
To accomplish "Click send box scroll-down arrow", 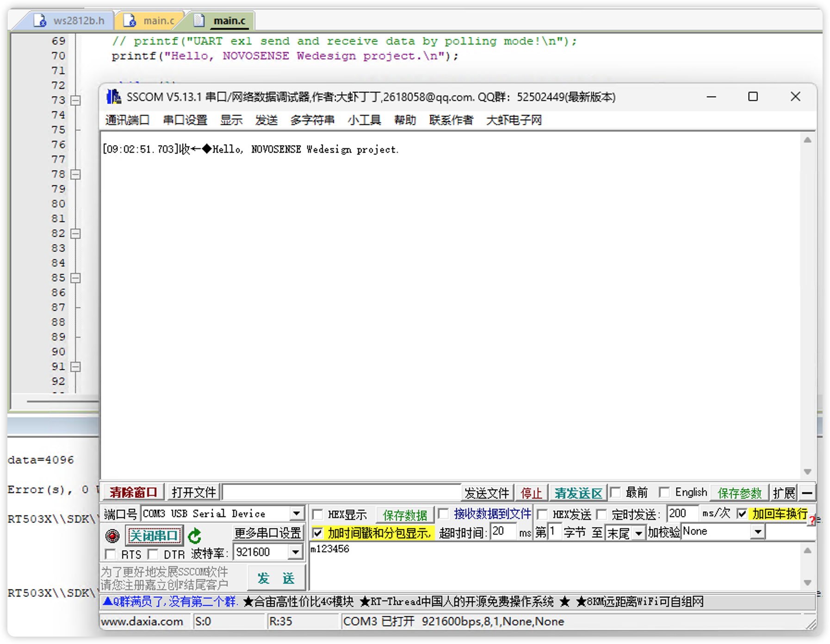I will (x=807, y=582).
